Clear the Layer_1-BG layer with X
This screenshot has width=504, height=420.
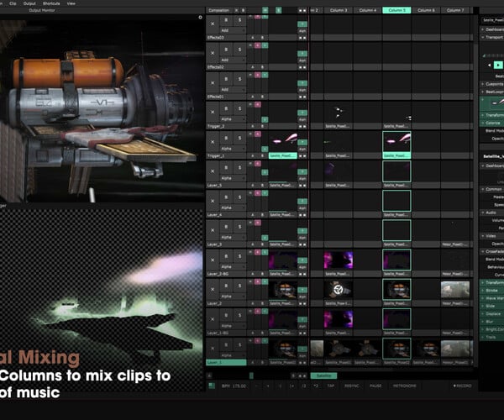213,319
